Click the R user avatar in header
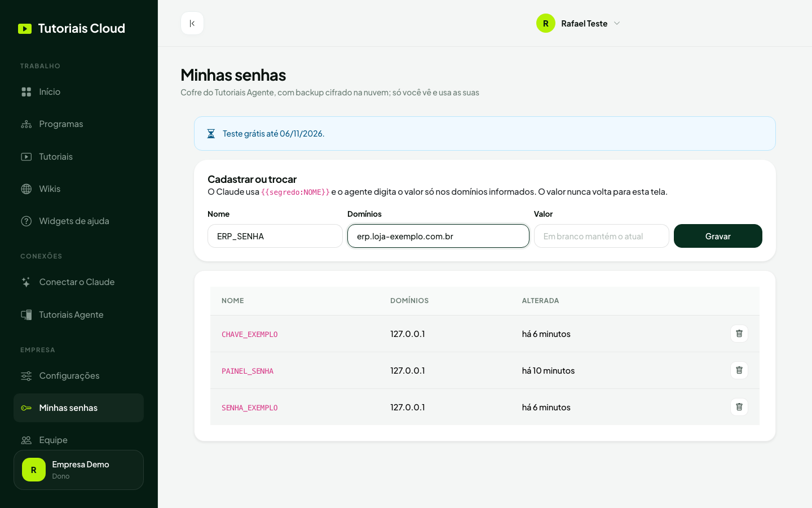812x508 pixels. pos(546,23)
